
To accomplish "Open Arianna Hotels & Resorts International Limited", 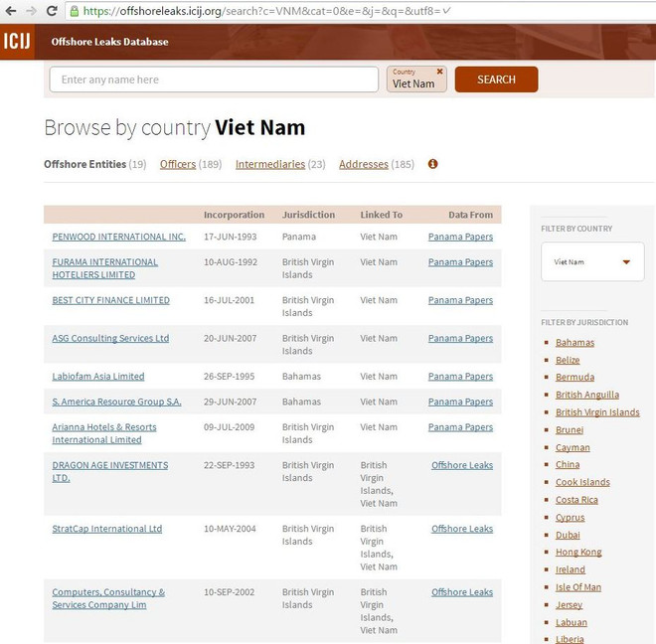I will pyautogui.click(x=104, y=433).
